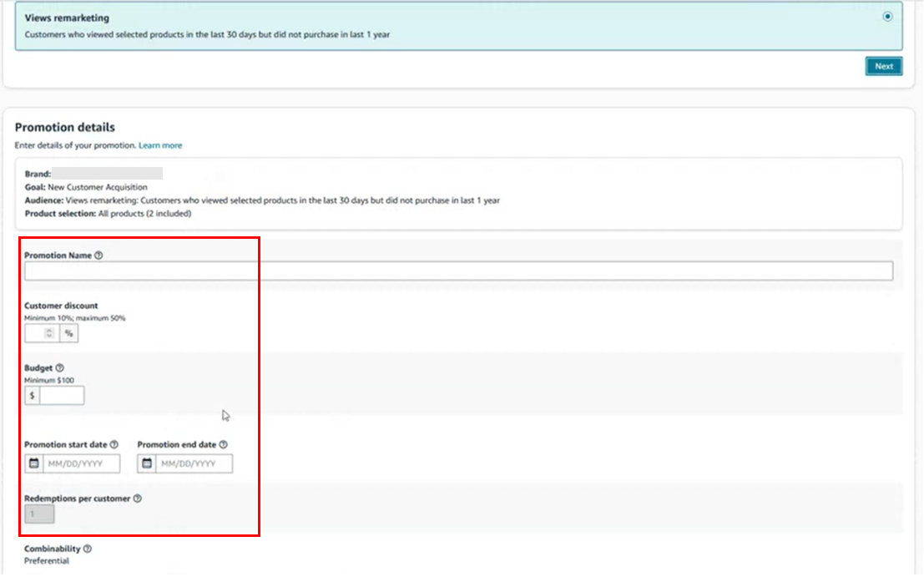
Task: Open the Promotion start date calendar icon
Action: pyautogui.click(x=33, y=463)
